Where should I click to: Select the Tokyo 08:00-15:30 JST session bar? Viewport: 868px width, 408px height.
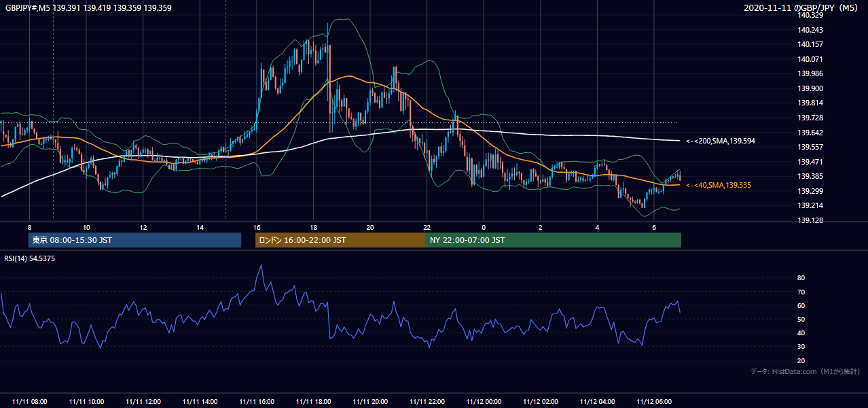click(x=134, y=240)
